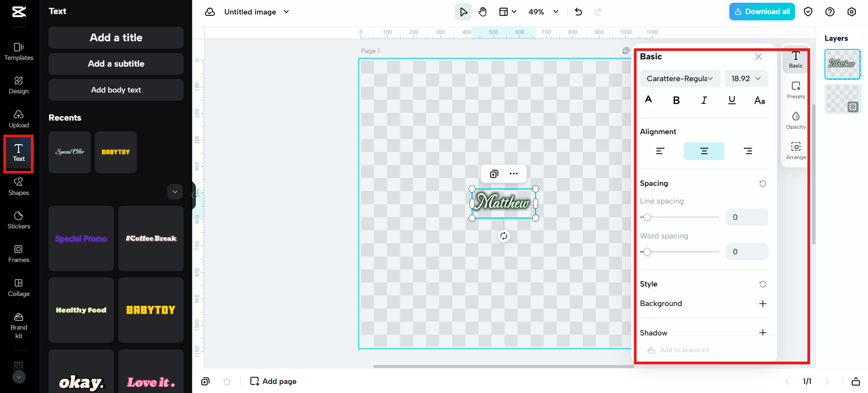
Task: Click the rotate handle below Matthew text
Action: coord(504,236)
